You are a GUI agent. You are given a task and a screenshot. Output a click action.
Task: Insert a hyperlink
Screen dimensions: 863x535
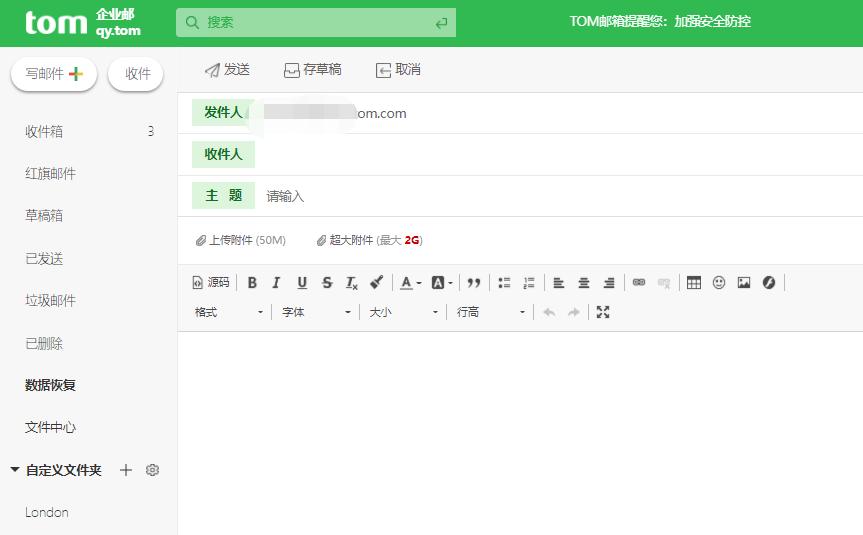pos(638,282)
